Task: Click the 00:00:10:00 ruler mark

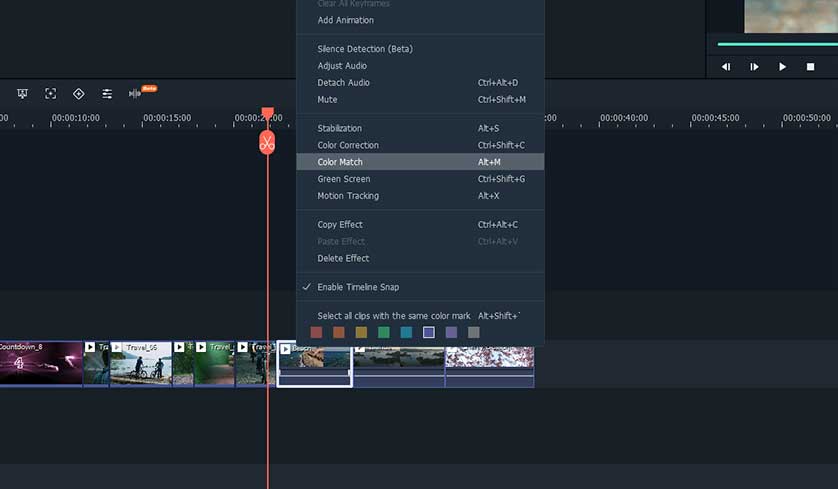Action: point(76,118)
